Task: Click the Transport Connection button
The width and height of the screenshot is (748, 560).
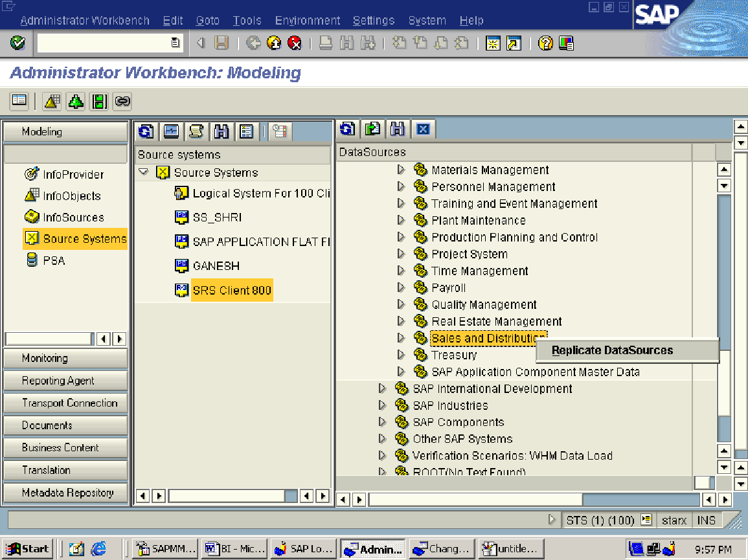Action: coord(66,403)
